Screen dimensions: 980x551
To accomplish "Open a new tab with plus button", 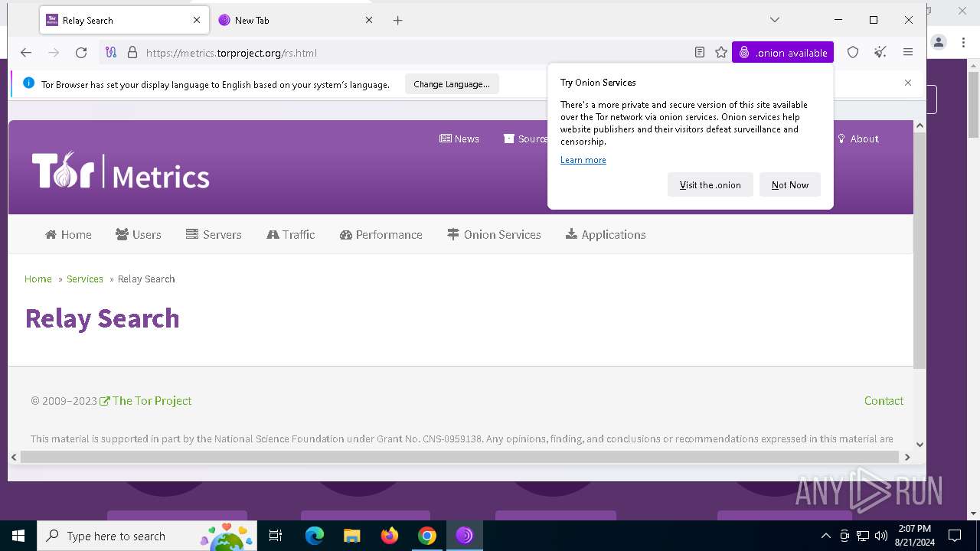I will [397, 21].
